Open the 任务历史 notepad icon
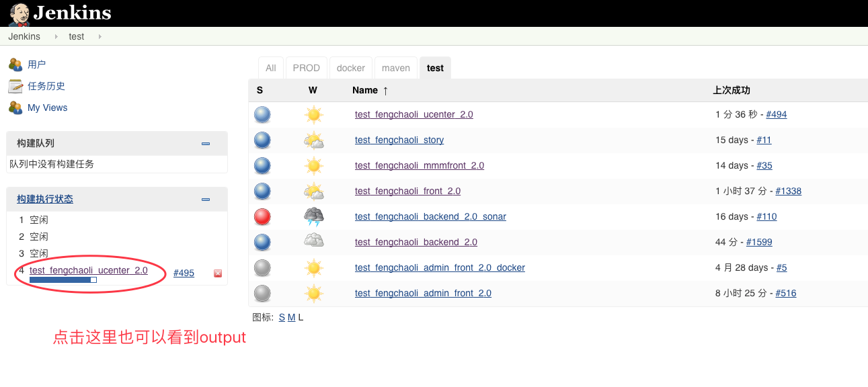Image resolution: width=868 pixels, height=387 pixels. point(15,86)
